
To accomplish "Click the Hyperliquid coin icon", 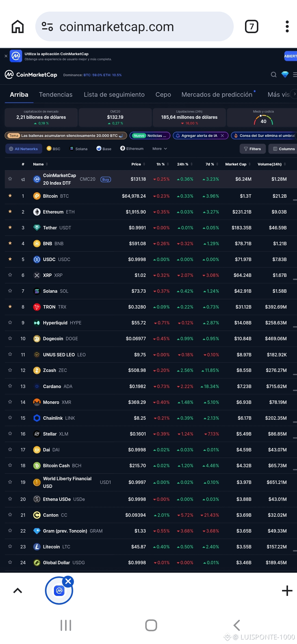I will [x=37, y=323].
